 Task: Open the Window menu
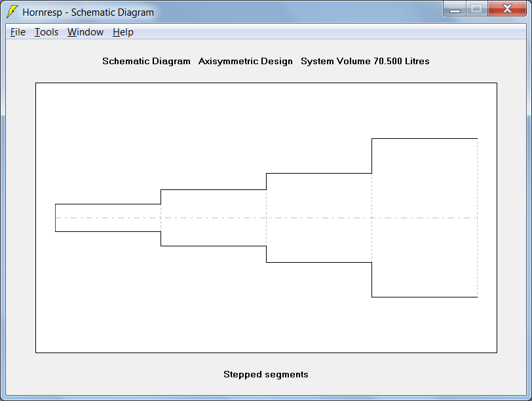pos(85,32)
